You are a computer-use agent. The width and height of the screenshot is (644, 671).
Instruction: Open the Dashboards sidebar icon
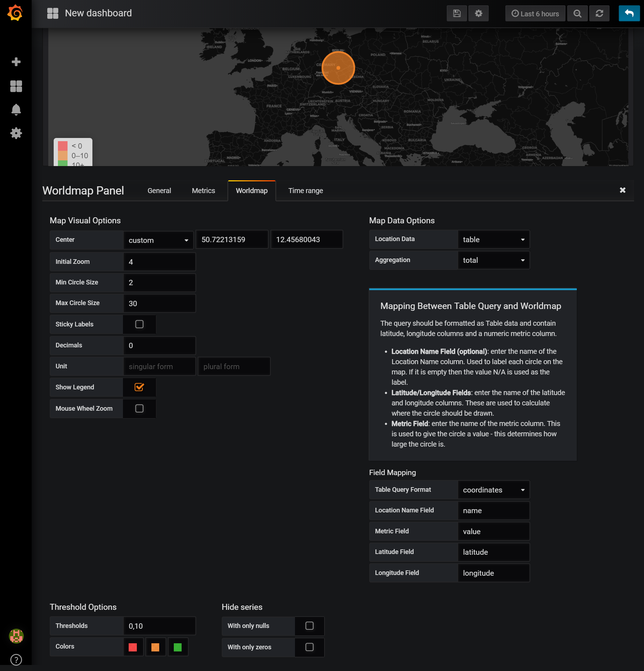click(16, 86)
